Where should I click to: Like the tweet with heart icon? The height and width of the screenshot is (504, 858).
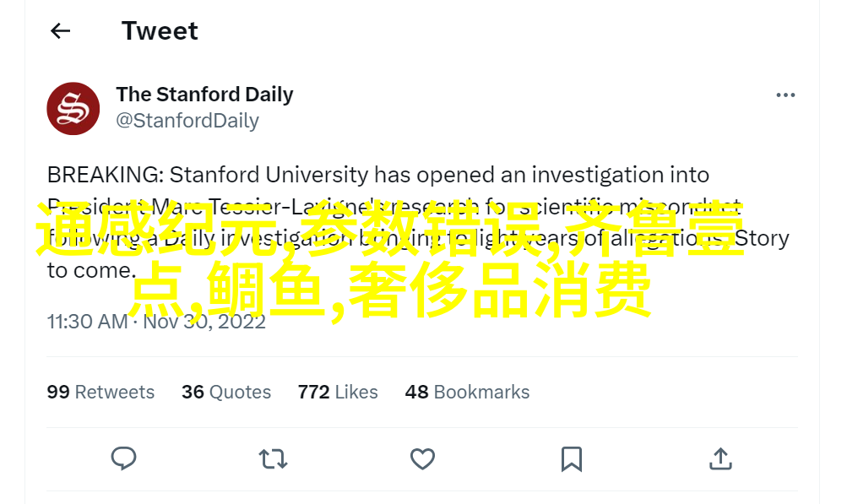[422, 459]
